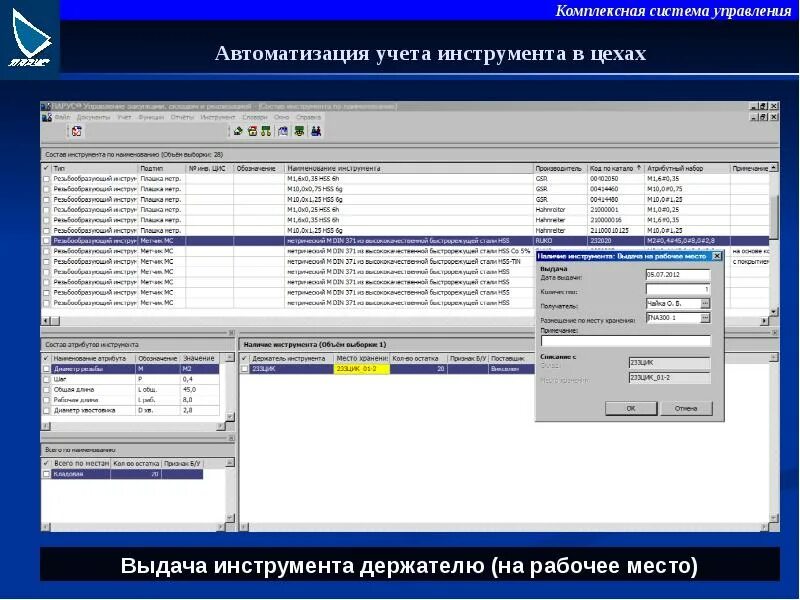Click into the 'Дата выдачи' date field
The width and height of the screenshot is (800, 600).
point(678,274)
